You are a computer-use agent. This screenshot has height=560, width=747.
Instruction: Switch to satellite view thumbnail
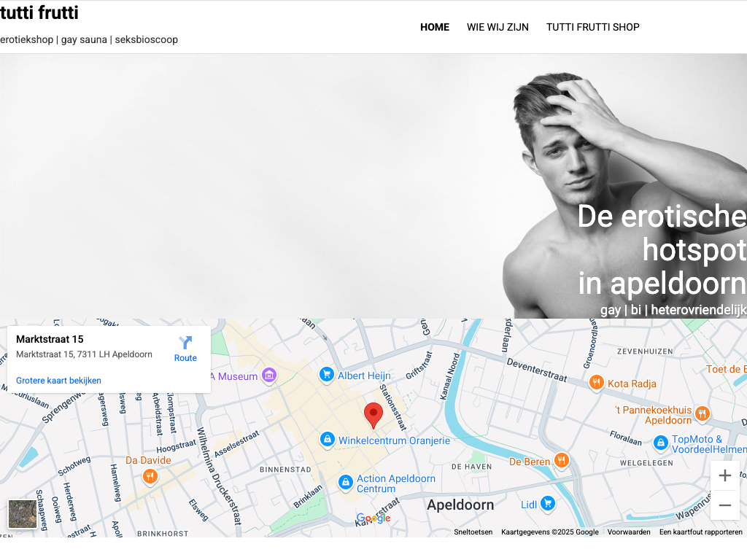click(x=23, y=514)
